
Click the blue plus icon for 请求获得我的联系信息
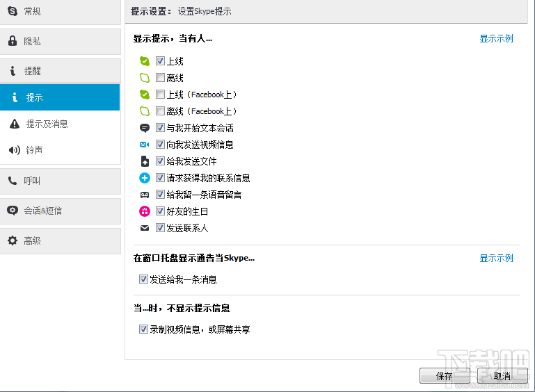[145, 178]
